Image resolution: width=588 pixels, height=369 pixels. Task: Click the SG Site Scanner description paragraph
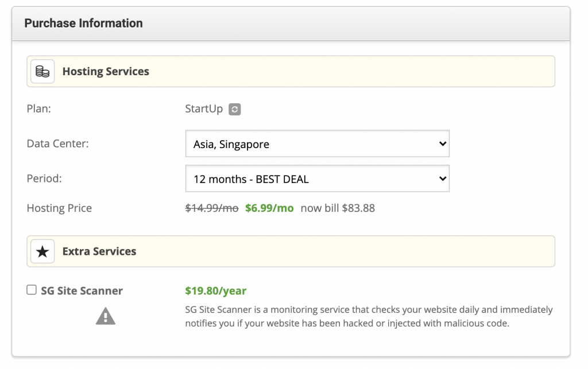click(x=368, y=316)
